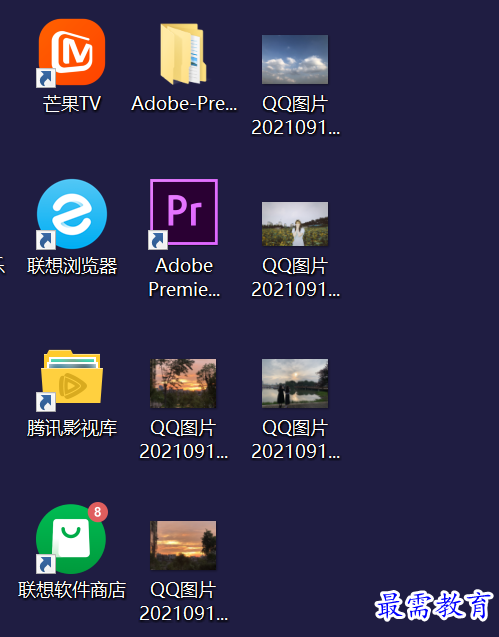Select the QQ图片 thumbnail showing clouds
This screenshot has height=637, width=499.
[x=295, y=59]
